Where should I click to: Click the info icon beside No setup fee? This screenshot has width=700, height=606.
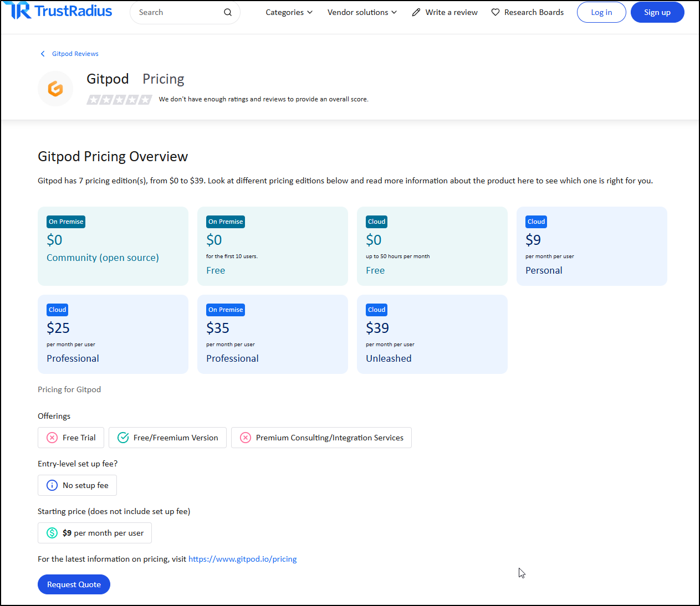pyautogui.click(x=52, y=485)
